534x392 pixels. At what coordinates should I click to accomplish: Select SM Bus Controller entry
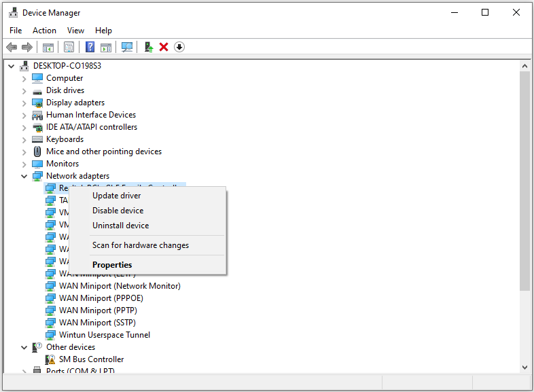pos(91,359)
